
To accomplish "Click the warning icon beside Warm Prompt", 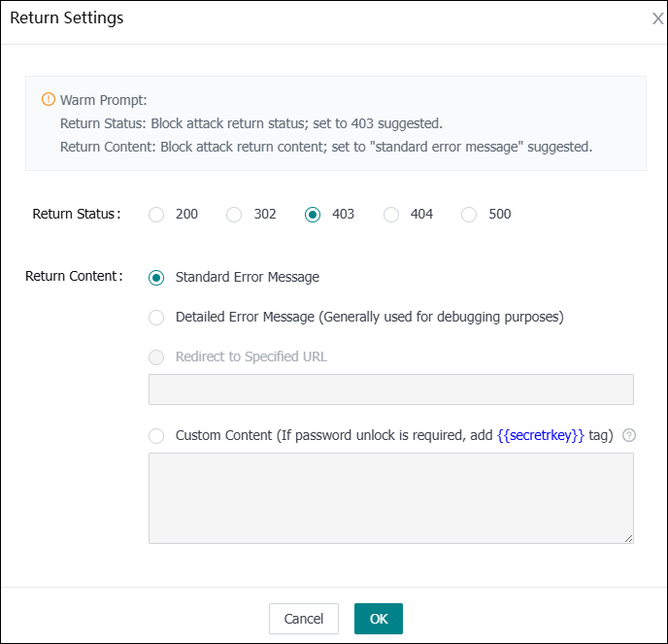I will coord(49,99).
